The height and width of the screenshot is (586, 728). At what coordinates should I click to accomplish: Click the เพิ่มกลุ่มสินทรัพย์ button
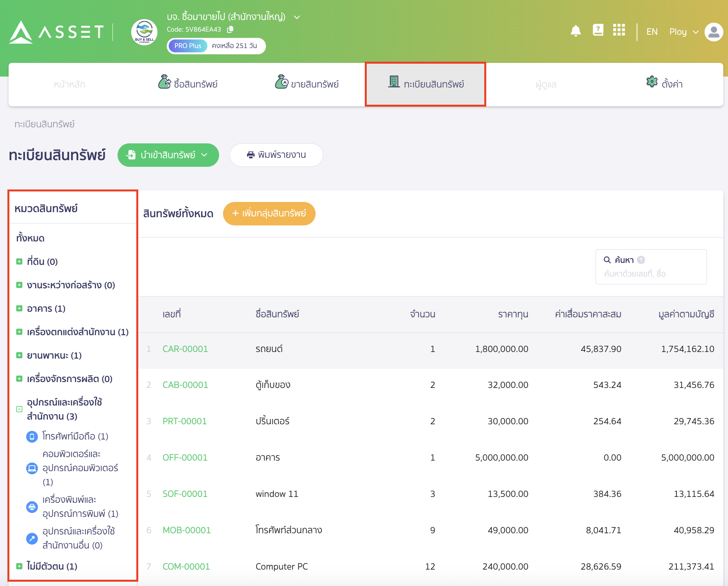click(x=269, y=214)
